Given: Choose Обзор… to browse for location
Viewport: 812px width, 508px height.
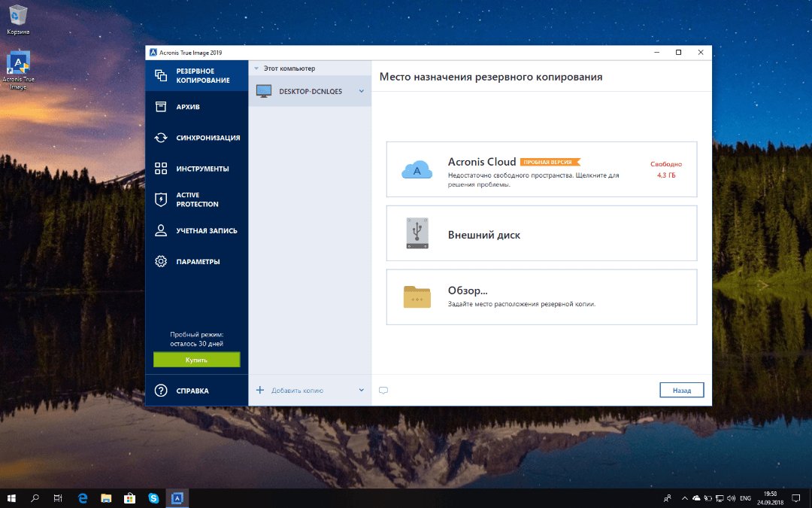Looking at the screenshot, I should pos(541,297).
